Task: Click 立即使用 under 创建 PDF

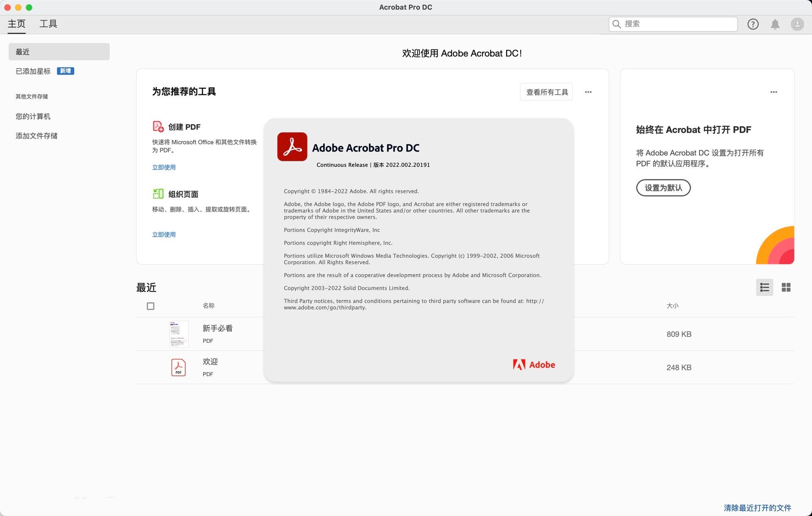Action: coord(164,167)
